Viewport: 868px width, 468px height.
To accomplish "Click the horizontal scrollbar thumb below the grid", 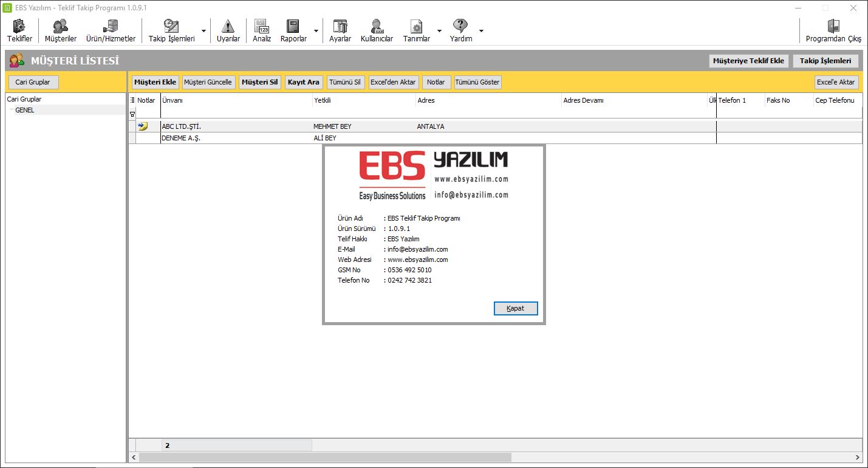I will pos(325,457).
